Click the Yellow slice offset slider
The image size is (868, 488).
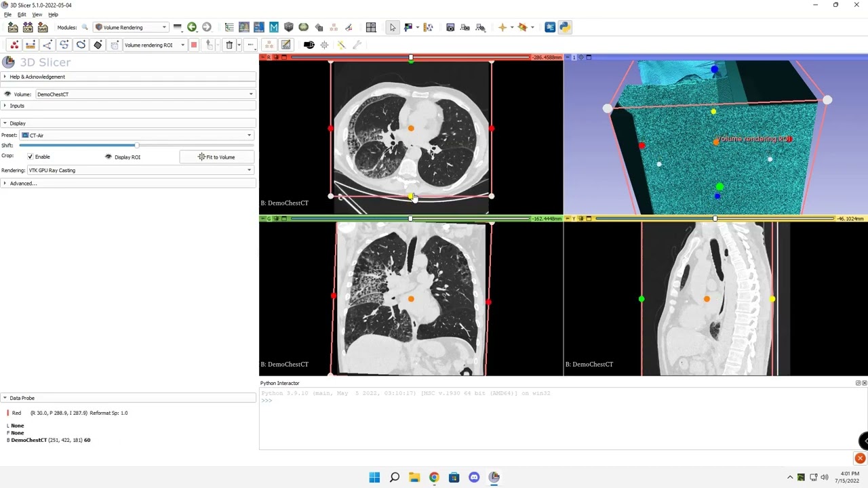point(715,218)
